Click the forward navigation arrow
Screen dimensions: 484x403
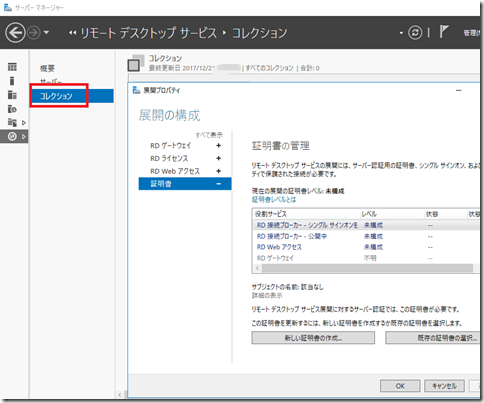click(33, 33)
